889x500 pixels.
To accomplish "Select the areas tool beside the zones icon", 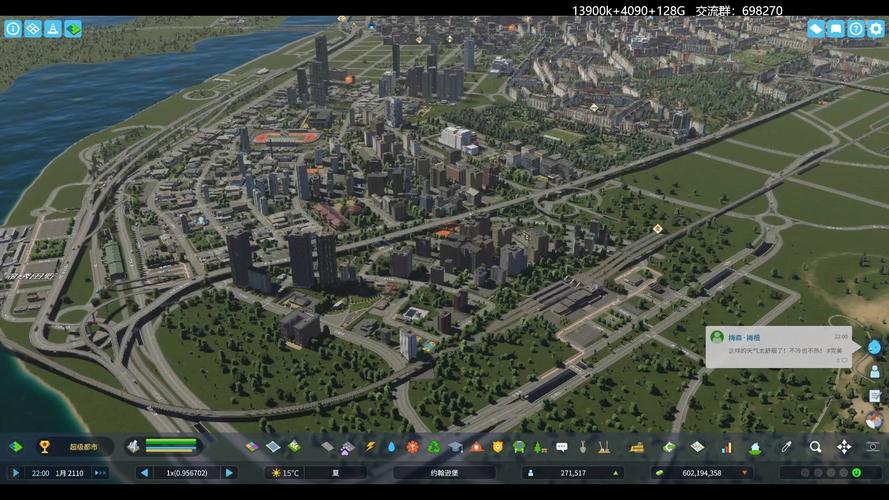I will pos(273,447).
